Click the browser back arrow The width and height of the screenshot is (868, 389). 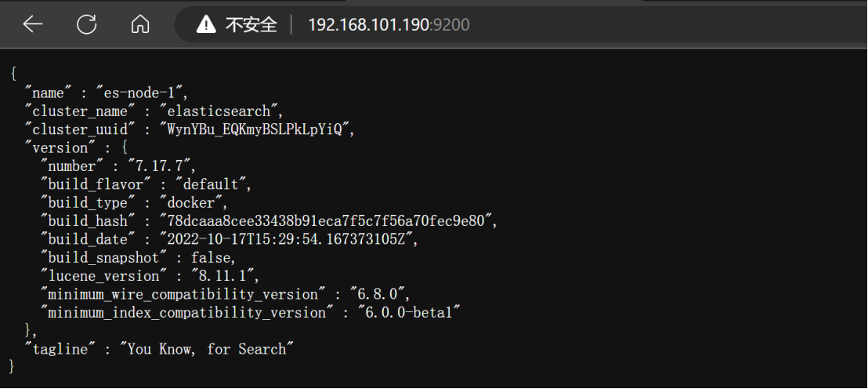tap(33, 24)
